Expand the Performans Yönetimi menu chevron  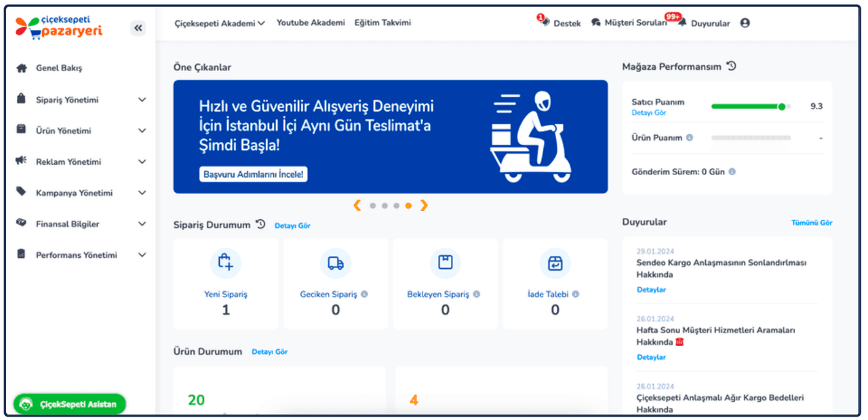tap(142, 255)
